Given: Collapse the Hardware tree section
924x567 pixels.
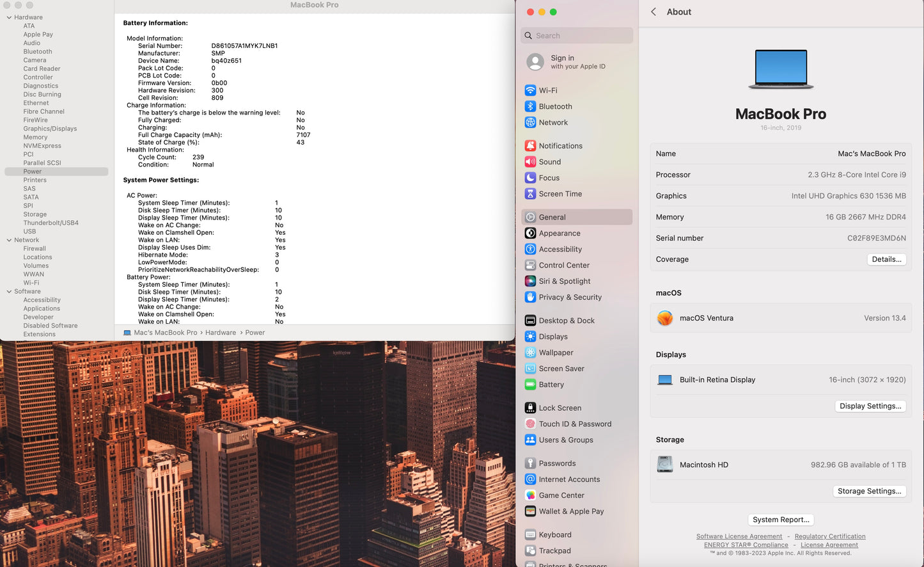Looking at the screenshot, I should tap(9, 17).
